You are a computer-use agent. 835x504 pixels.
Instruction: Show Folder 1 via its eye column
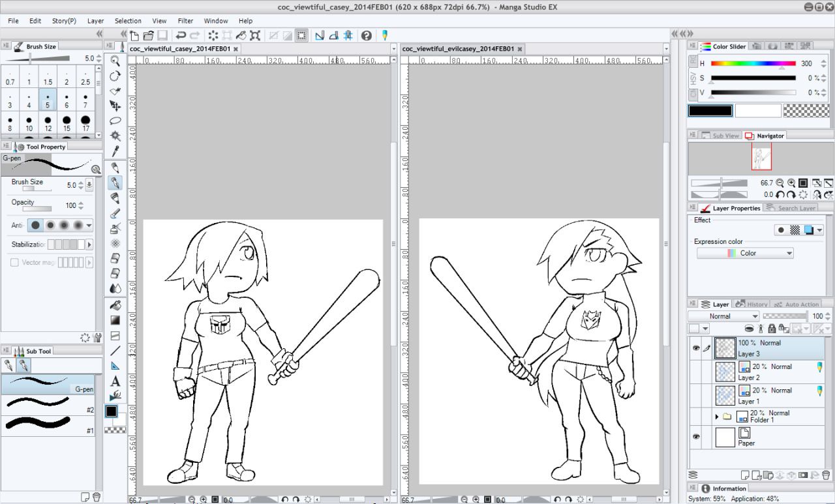coord(696,417)
